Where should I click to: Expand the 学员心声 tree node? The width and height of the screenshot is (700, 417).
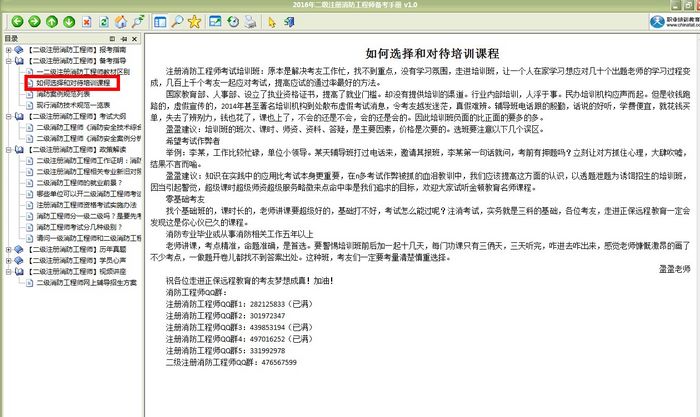8,260
